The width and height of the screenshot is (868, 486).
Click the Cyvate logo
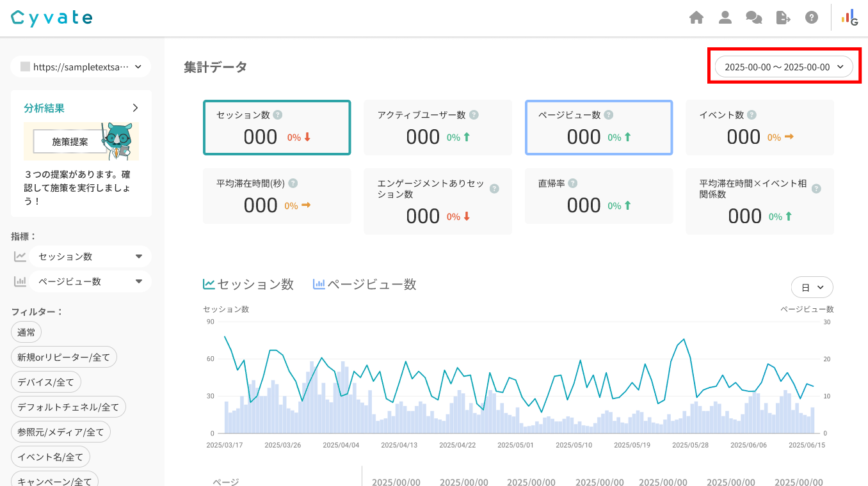[x=52, y=18]
